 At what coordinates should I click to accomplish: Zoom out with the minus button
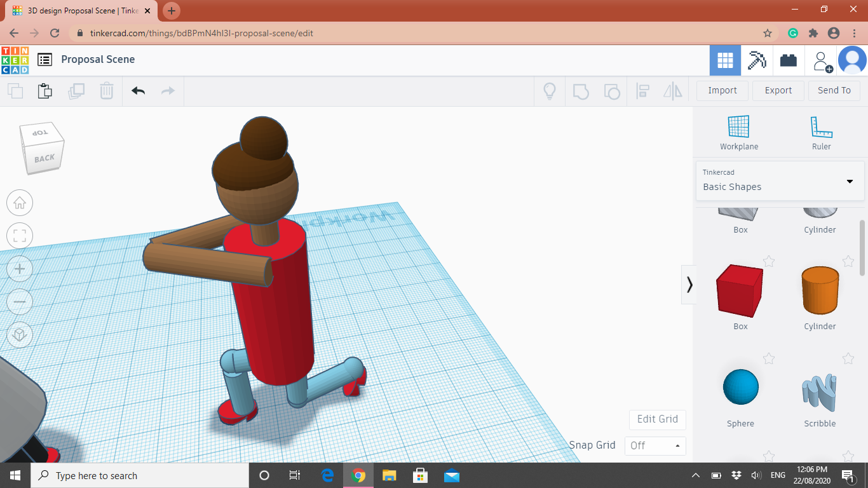tap(20, 301)
